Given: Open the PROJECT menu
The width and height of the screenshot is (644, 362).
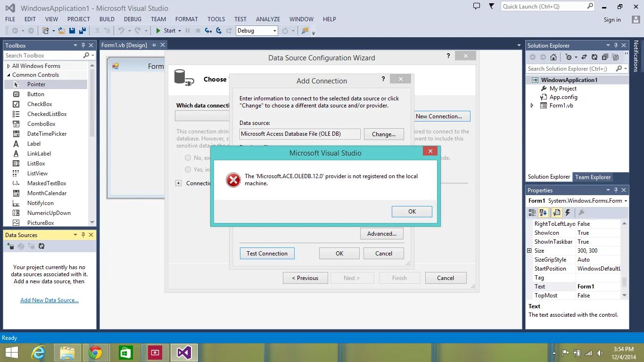Looking at the screenshot, I should click(x=78, y=19).
